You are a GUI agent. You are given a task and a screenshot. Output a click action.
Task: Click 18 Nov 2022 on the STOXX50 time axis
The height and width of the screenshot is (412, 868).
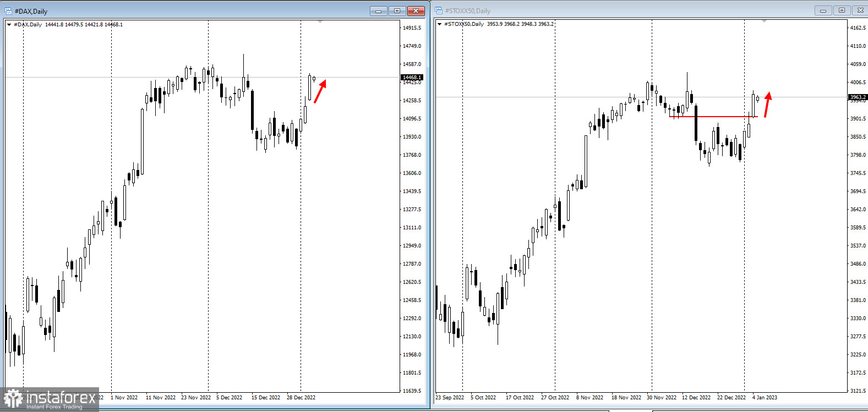coord(626,398)
